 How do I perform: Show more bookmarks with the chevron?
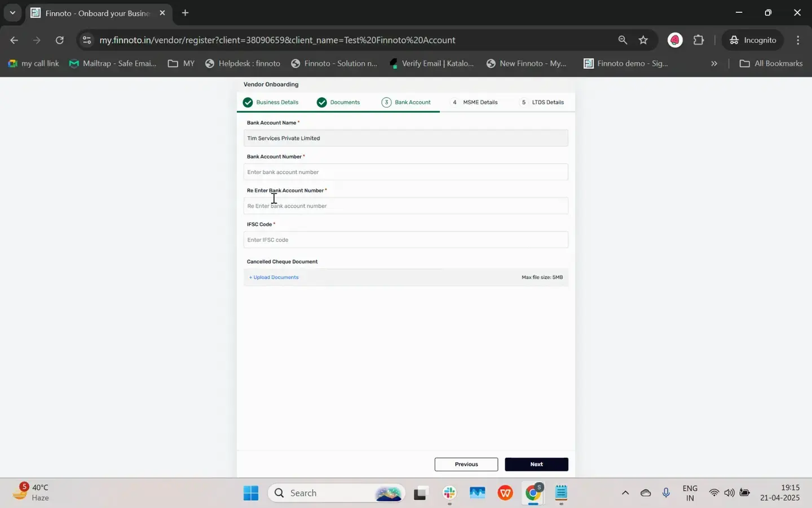coord(714,63)
